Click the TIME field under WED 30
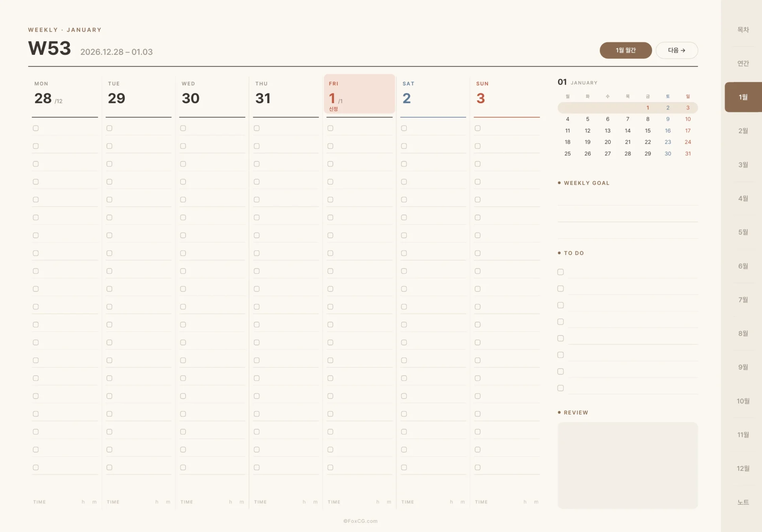Image resolution: width=762 pixels, height=532 pixels. (x=212, y=502)
